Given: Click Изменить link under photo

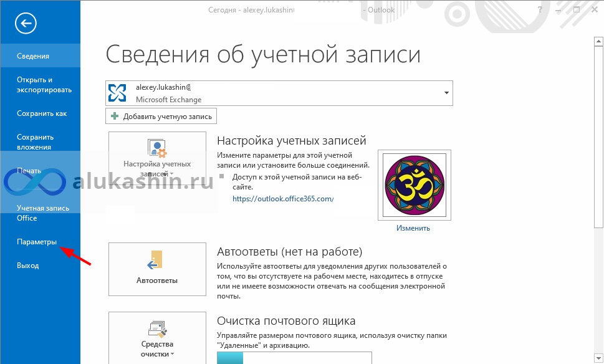Looking at the screenshot, I should click(413, 228).
